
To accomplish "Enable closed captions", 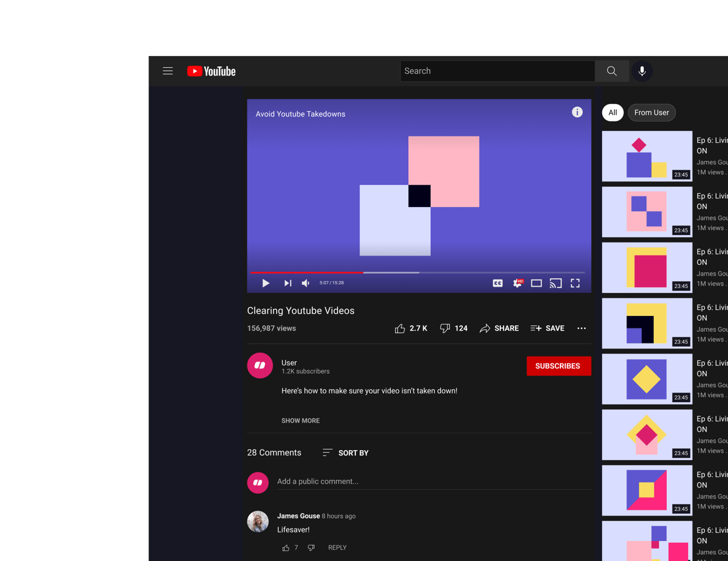I will 497,283.
